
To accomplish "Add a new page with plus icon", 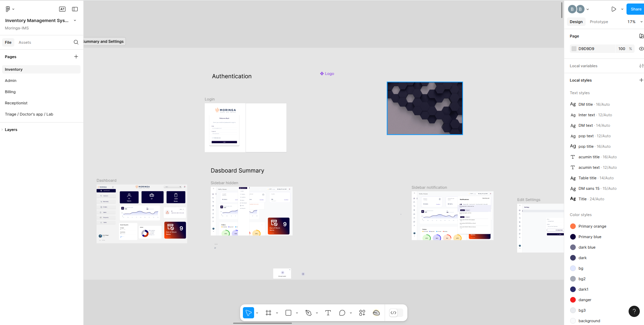I will 76,57.
